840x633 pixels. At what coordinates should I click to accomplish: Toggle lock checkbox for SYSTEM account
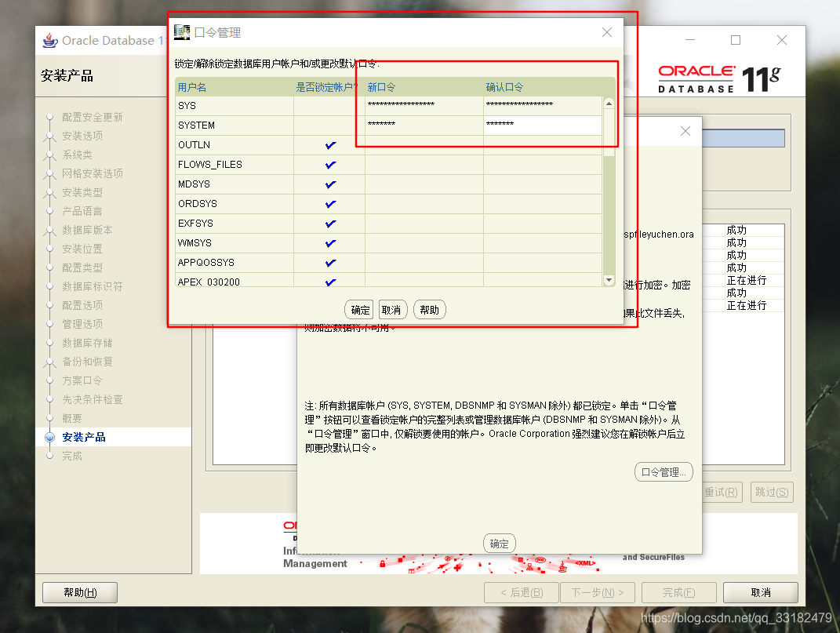coord(329,126)
